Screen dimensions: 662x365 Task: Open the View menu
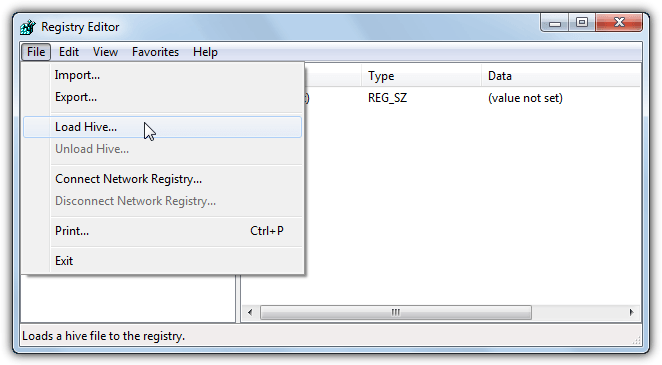(105, 52)
